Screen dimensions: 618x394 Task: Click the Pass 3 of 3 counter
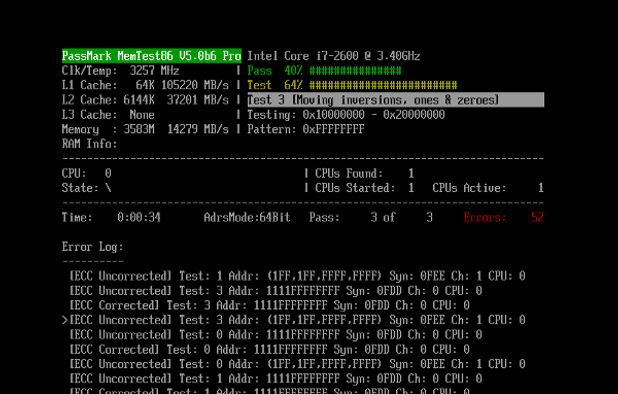(x=371, y=217)
